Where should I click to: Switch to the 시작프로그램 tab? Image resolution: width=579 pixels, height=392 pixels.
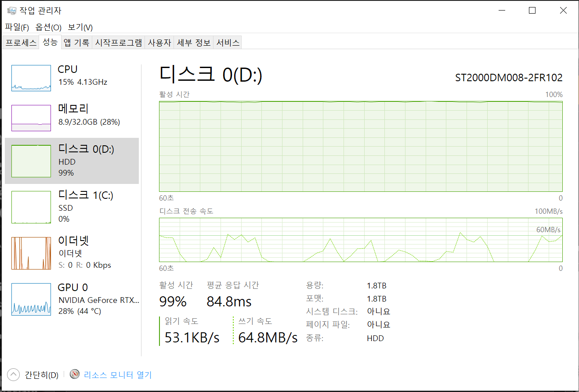119,43
